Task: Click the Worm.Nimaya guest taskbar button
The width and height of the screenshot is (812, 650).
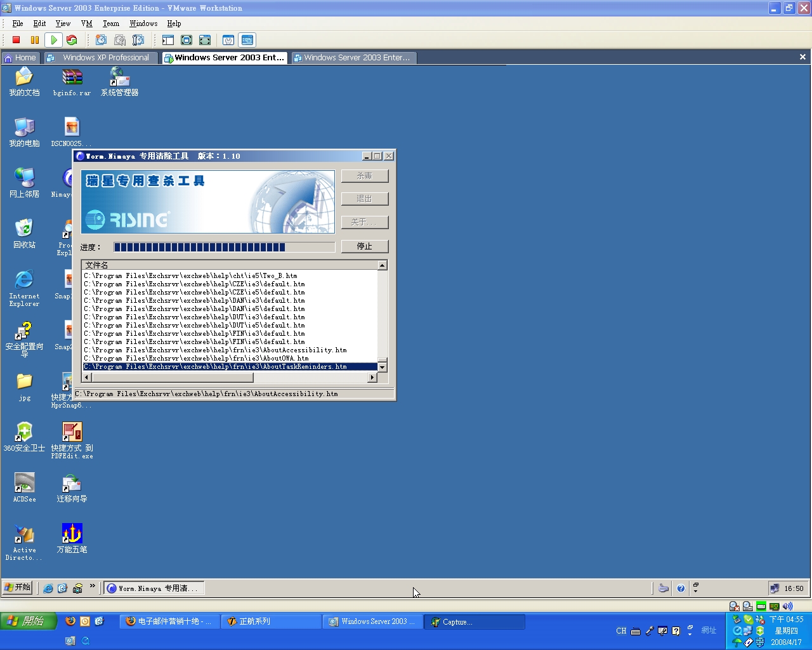Action: click(x=154, y=588)
